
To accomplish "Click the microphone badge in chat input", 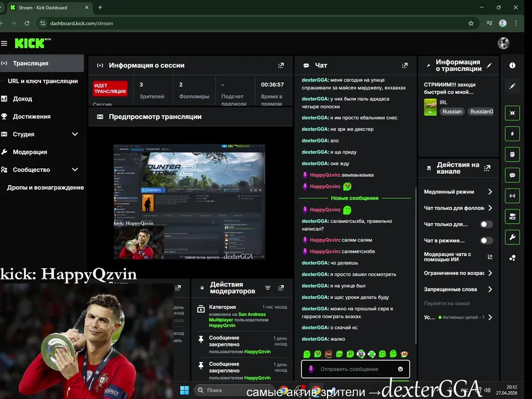I will (311, 369).
